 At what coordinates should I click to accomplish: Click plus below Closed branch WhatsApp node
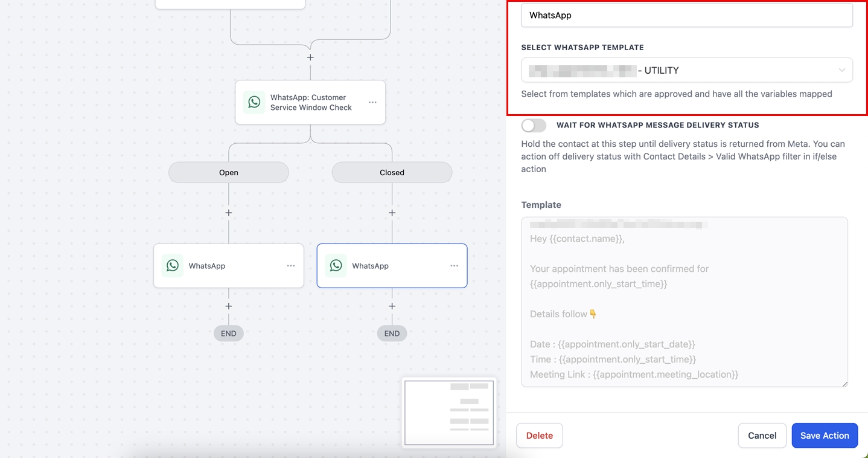(x=392, y=306)
